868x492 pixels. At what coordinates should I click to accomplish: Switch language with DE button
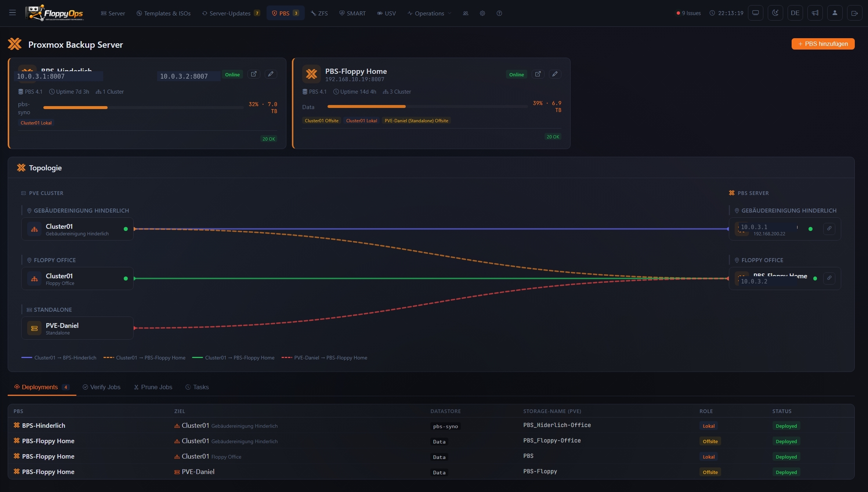[x=795, y=13]
